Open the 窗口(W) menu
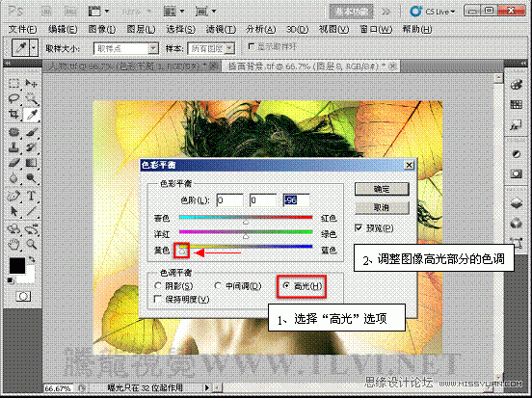This screenshot has height=398, width=532. [x=376, y=29]
